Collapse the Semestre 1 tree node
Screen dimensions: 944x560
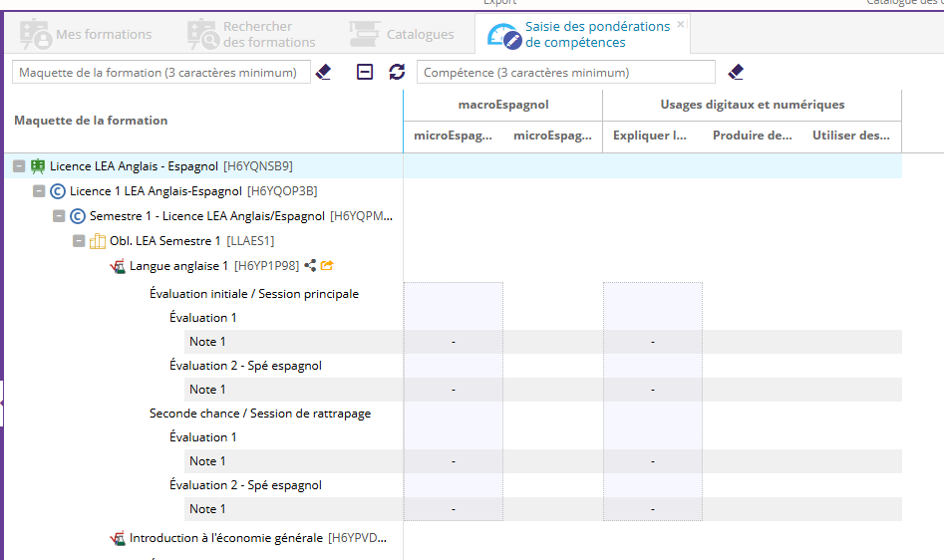pos(59,216)
